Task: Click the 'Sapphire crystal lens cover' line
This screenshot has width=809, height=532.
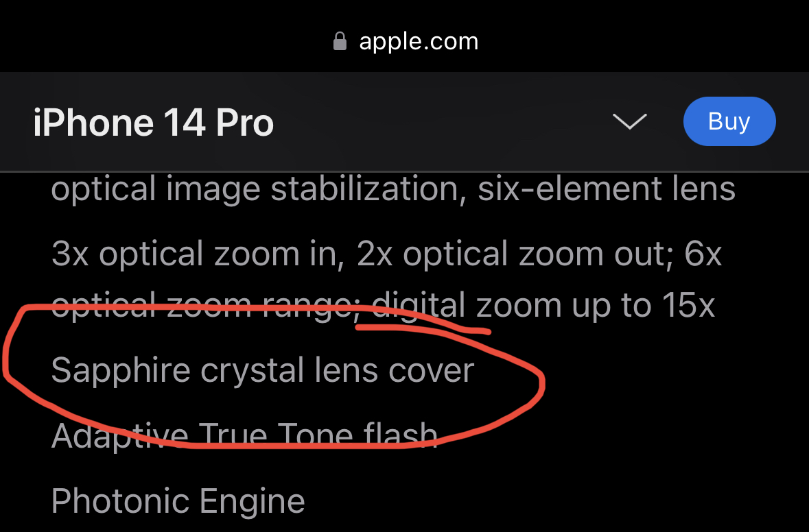Action: click(x=263, y=371)
